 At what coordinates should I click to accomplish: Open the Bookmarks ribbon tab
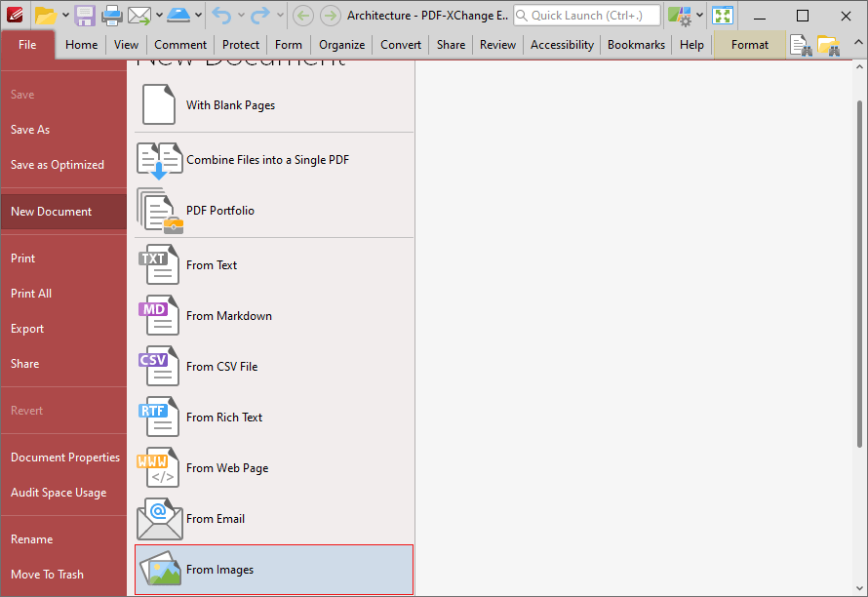point(636,44)
